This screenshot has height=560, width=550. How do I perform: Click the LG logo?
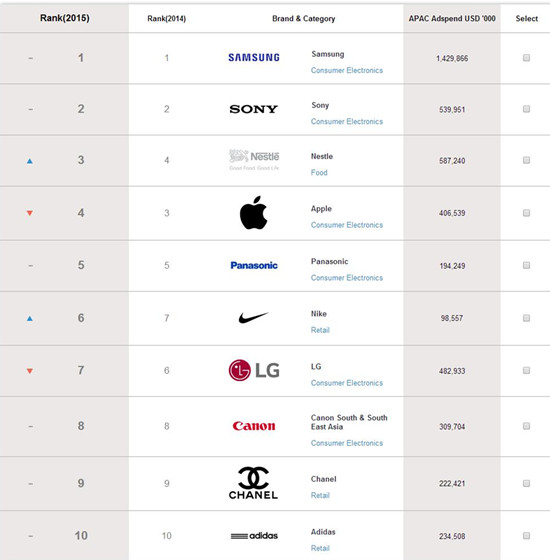coord(254,370)
